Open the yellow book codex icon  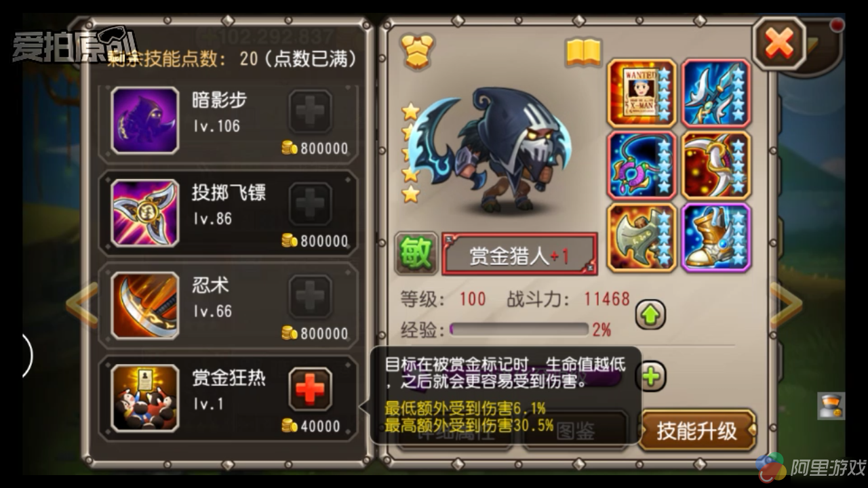click(584, 52)
